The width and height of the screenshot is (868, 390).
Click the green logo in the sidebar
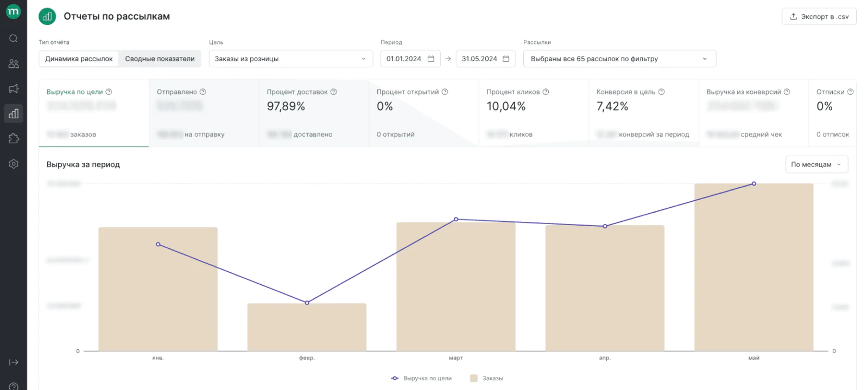point(13,12)
